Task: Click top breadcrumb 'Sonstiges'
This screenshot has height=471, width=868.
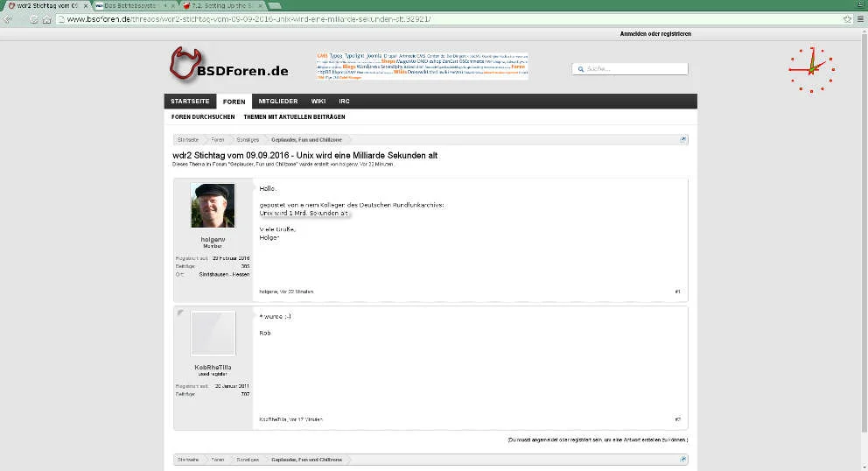Action: pyautogui.click(x=248, y=140)
